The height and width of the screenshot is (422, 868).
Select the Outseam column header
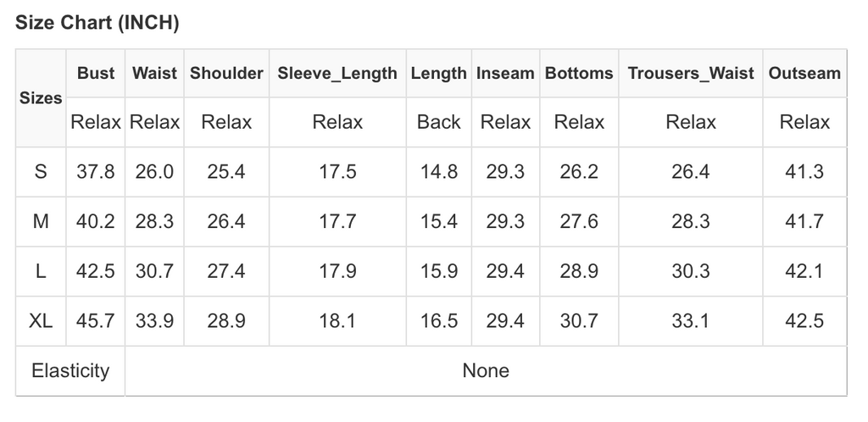(x=804, y=73)
